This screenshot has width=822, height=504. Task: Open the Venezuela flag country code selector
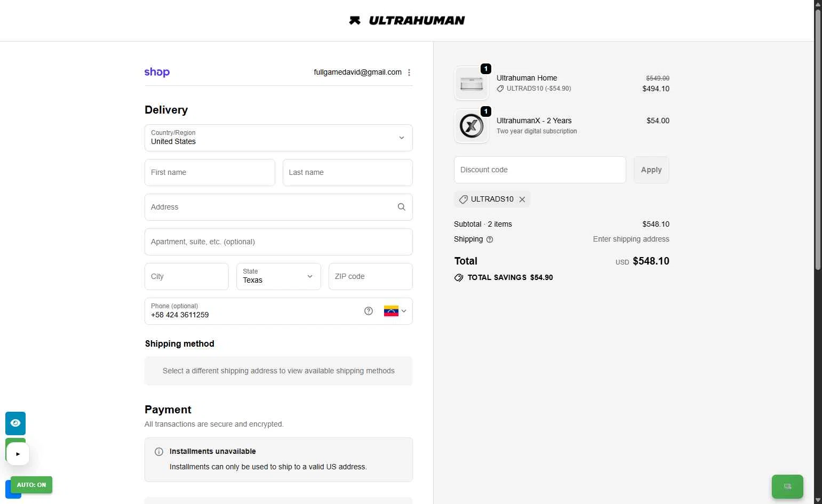click(x=395, y=311)
